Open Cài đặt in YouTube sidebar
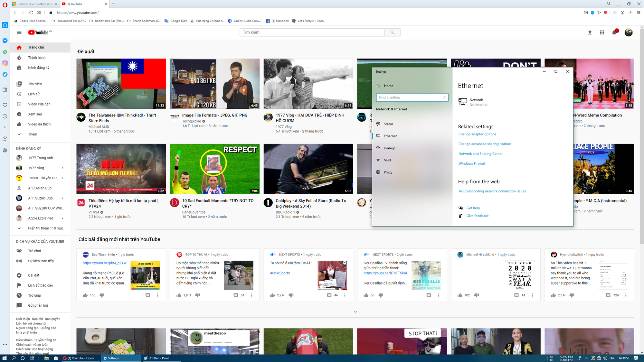This screenshot has height=362, width=644. coord(40,275)
